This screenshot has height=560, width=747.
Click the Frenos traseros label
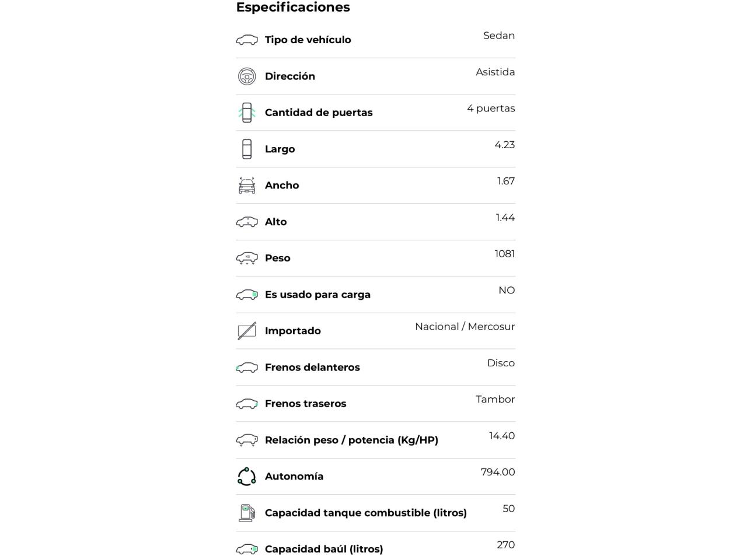(305, 404)
